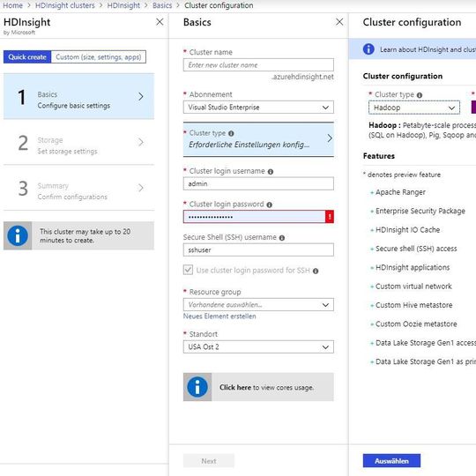Click the Next button
The width and height of the screenshot is (476, 476).
209,461
